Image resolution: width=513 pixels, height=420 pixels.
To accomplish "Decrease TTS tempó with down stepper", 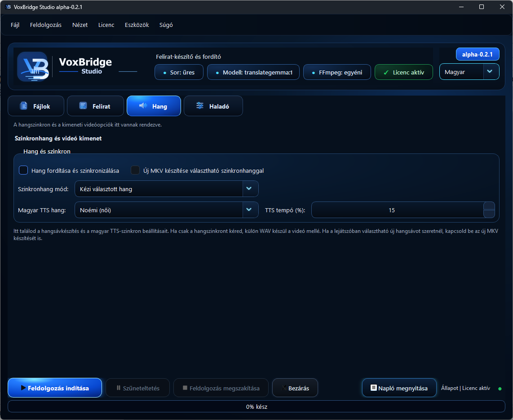I will coord(489,214).
